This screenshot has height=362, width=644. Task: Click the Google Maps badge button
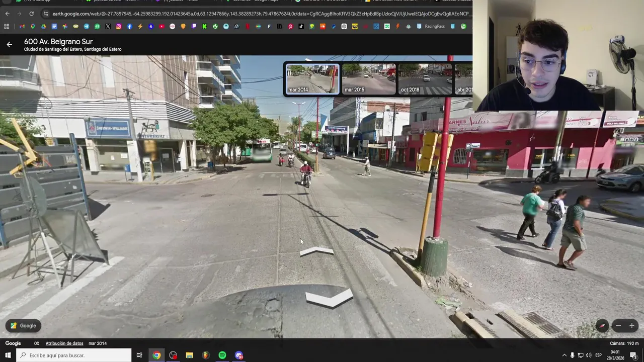click(24, 326)
